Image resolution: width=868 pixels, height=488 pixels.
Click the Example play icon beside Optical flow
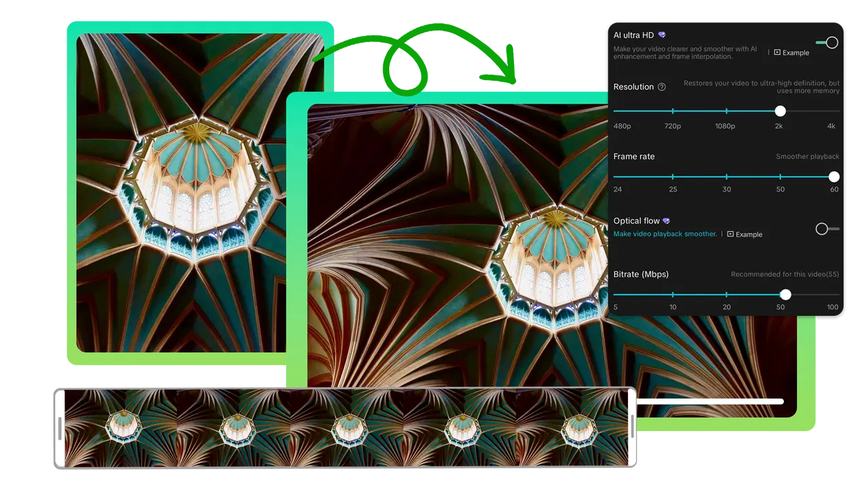pos(730,234)
